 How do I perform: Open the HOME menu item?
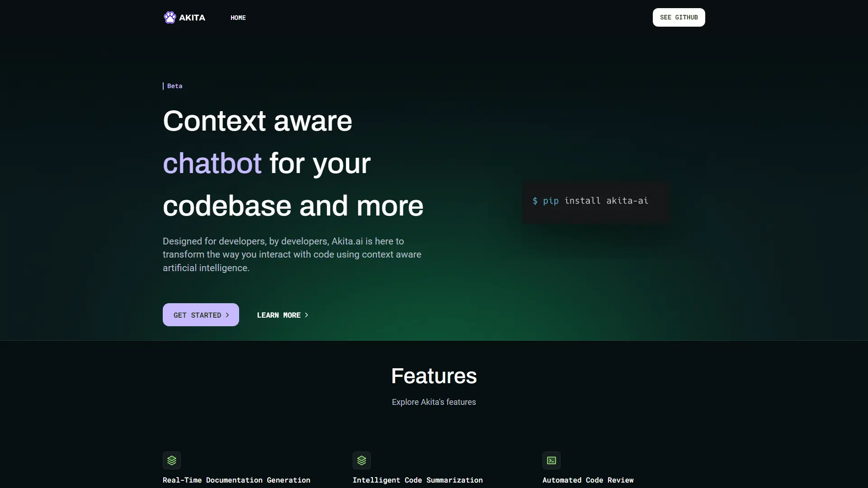[238, 18]
